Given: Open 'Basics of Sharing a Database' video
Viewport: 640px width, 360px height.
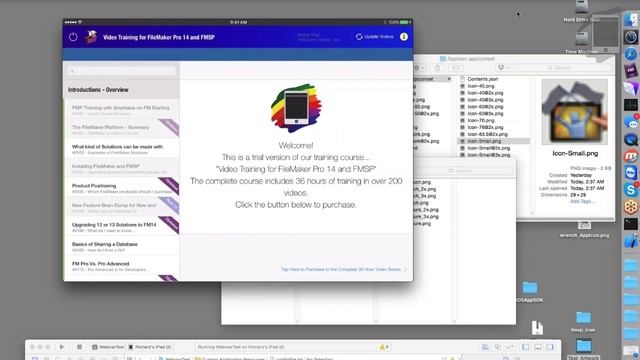Looking at the screenshot, I should click(121, 246).
